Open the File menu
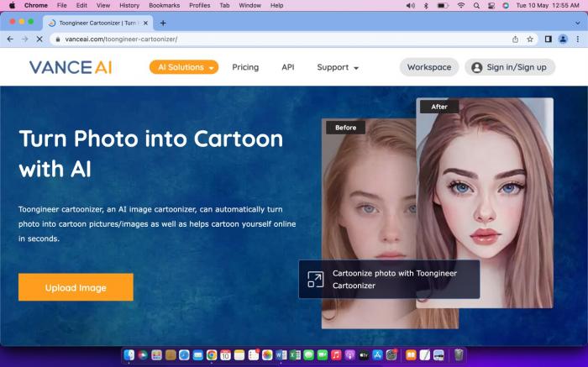Screen dimensions: 588x367 61,5
